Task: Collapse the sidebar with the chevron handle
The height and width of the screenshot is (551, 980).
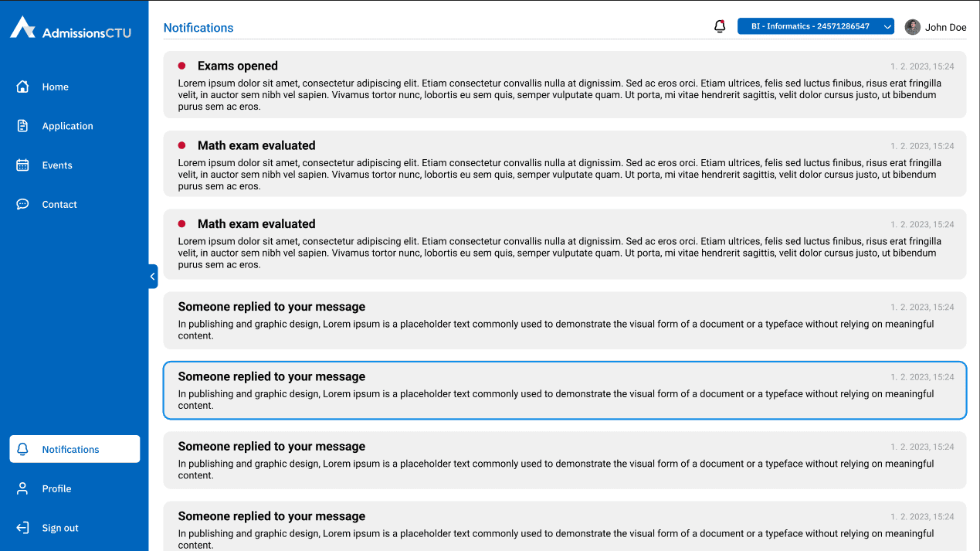Action: click(153, 277)
